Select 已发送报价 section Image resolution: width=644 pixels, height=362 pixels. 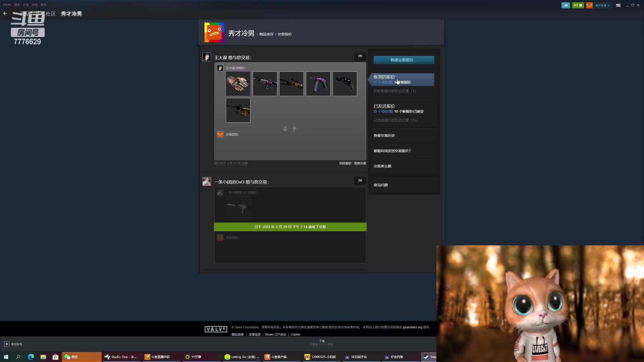point(384,106)
